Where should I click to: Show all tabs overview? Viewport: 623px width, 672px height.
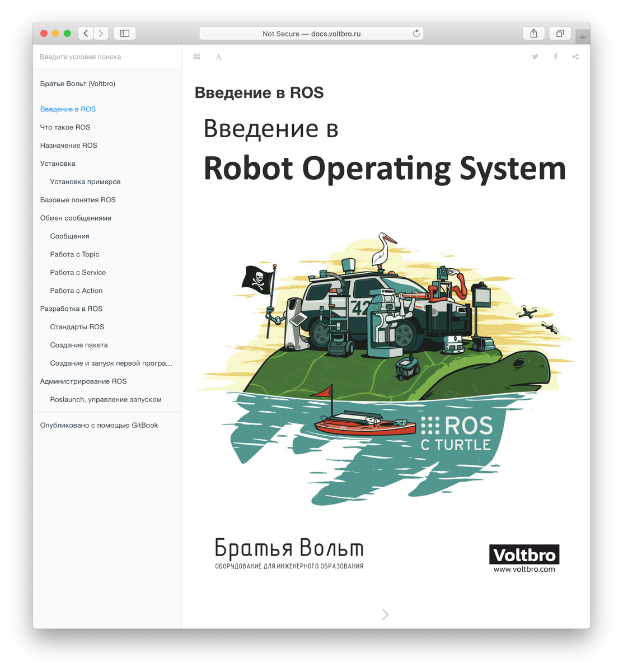point(560,34)
